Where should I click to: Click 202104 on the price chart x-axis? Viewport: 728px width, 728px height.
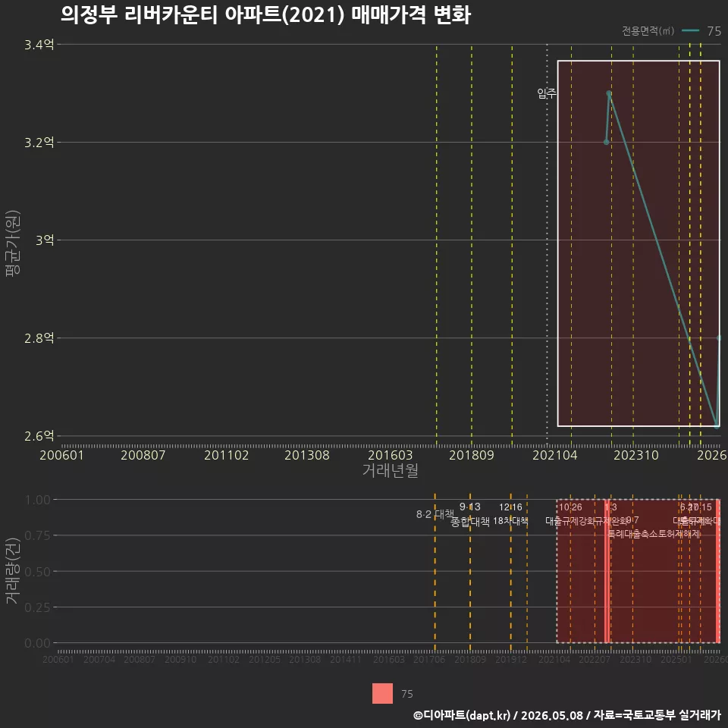(x=555, y=455)
